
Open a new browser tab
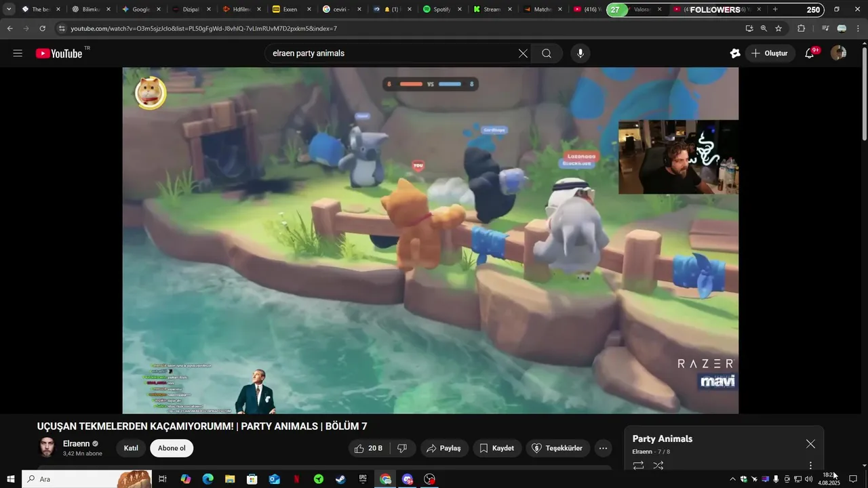click(775, 9)
